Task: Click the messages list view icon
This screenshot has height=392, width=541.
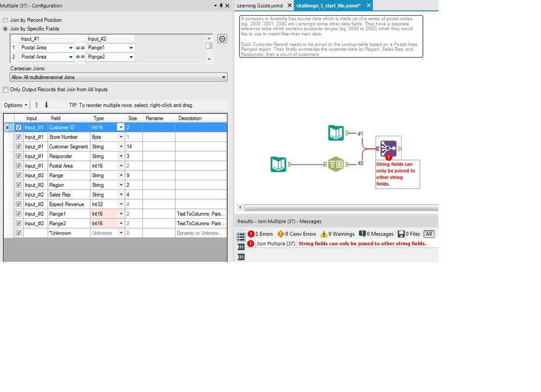Action: [x=241, y=237]
